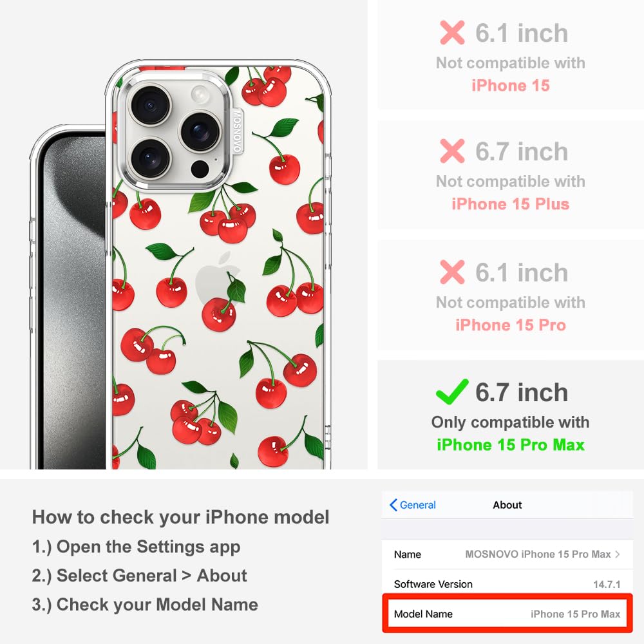
Task: Click the MOSNOVO iPhone 15 Pro Max name value
Action: coord(538,554)
